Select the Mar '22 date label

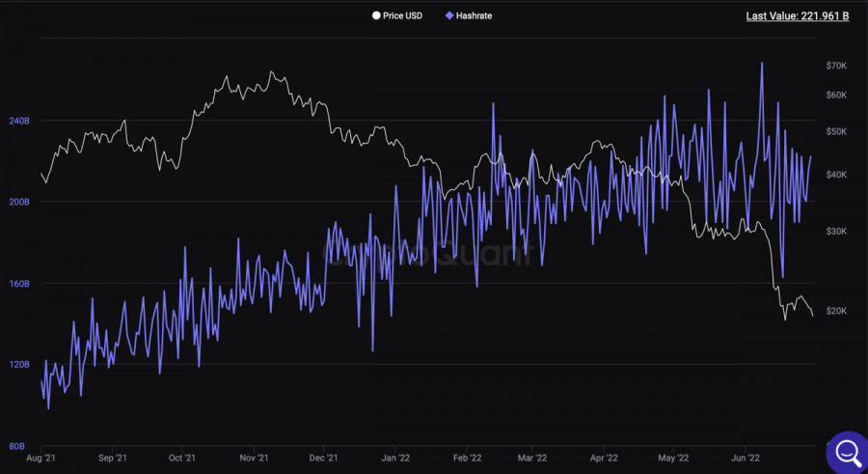point(531,459)
